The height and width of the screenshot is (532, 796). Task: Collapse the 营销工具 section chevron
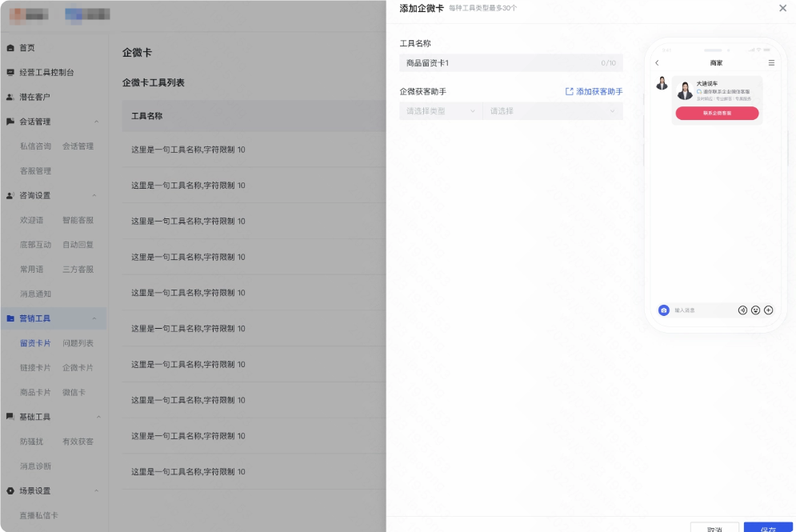[94, 318]
